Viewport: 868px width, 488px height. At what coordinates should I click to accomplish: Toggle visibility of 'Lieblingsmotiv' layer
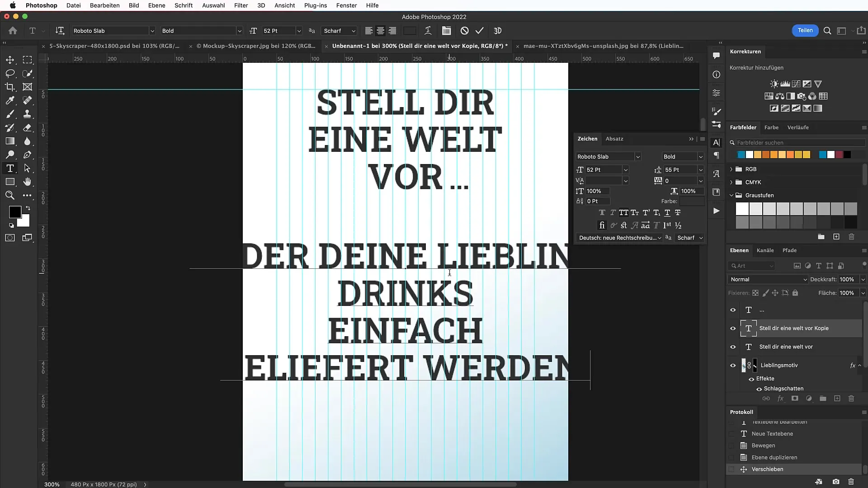tap(733, 365)
